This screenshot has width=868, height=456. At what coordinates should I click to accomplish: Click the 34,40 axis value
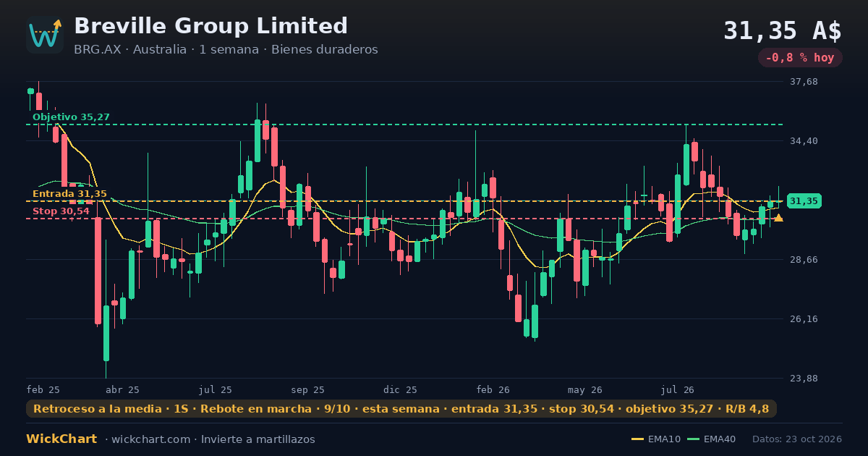click(x=804, y=140)
